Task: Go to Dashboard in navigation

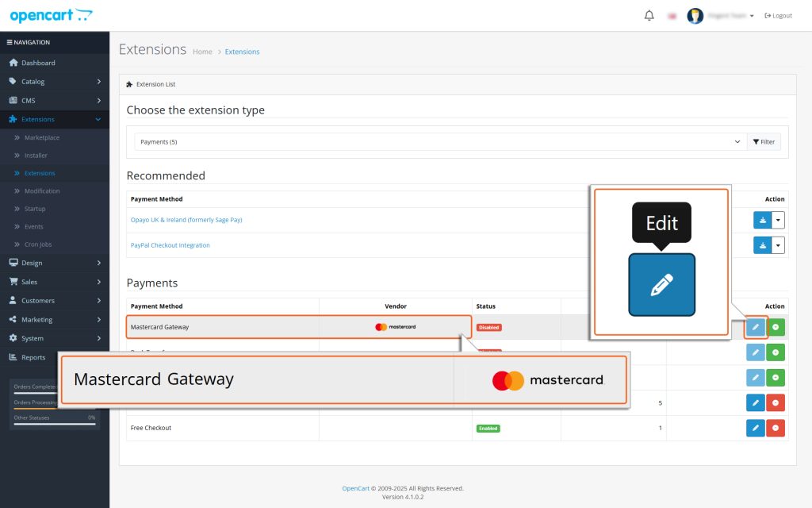Action: pyautogui.click(x=38, y=63)
